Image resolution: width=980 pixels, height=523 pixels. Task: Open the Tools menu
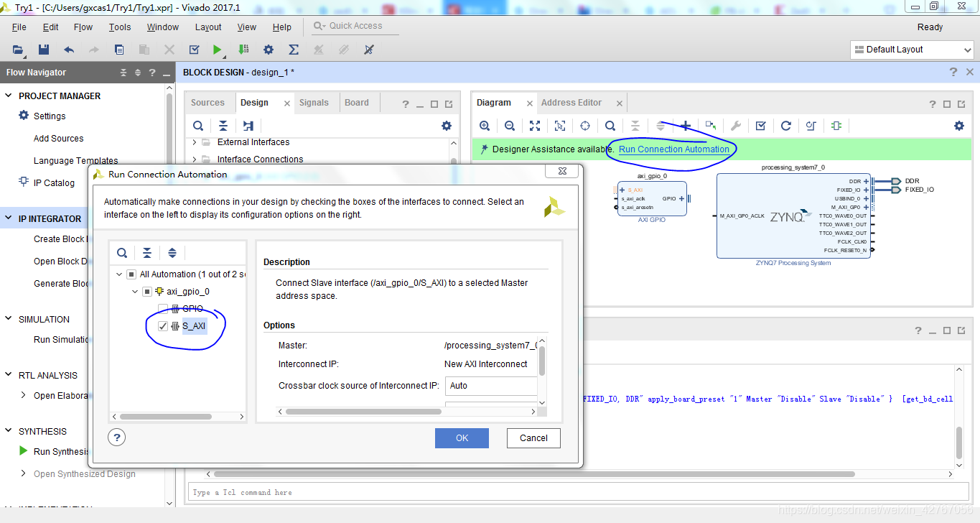pos(120,27)
